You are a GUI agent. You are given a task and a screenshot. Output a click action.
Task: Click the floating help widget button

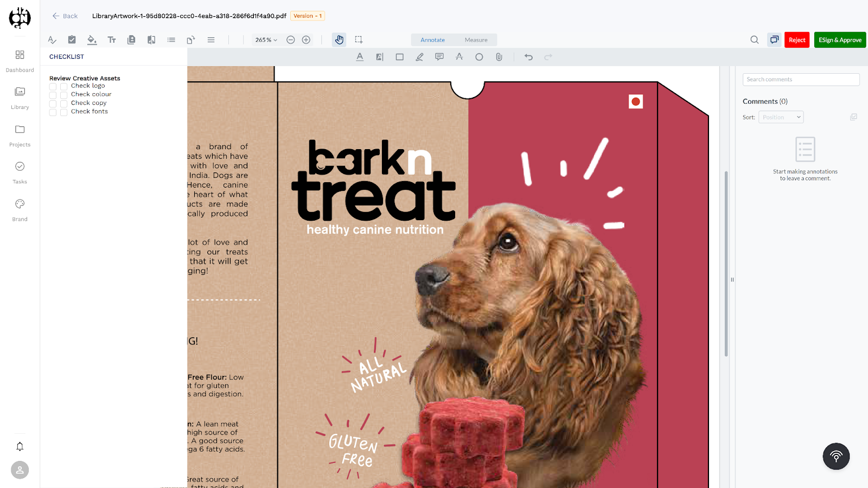836,457
